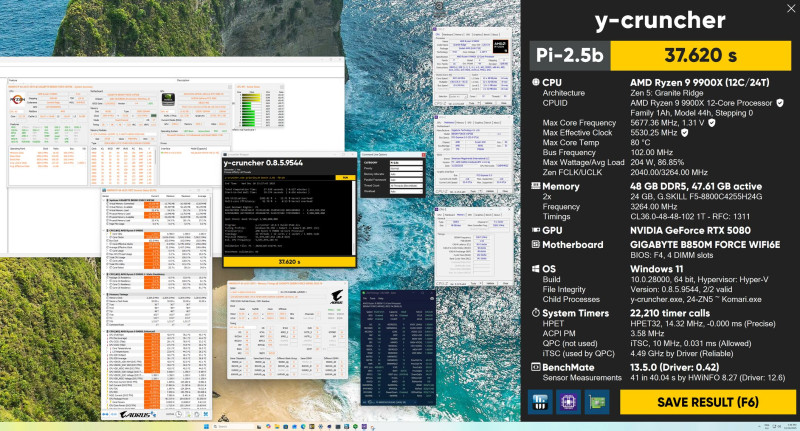
Task: Open the Workload dropdown
Action: (x=406, y=191)
